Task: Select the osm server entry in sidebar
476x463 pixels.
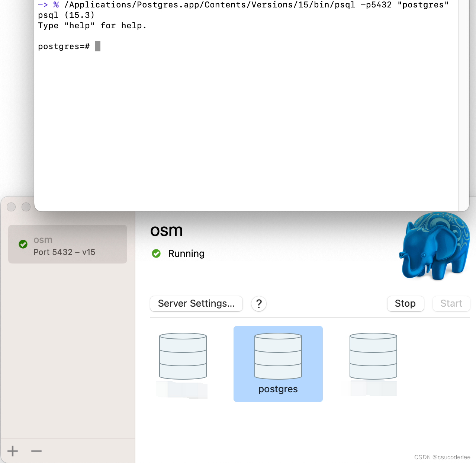Action: [67, 244]
